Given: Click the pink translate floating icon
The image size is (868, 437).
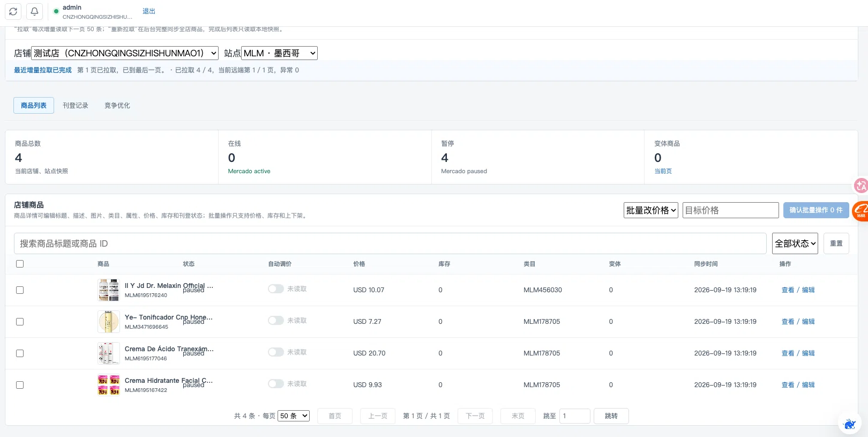Looking at the screenshot, I should click(x=860, y=186).
